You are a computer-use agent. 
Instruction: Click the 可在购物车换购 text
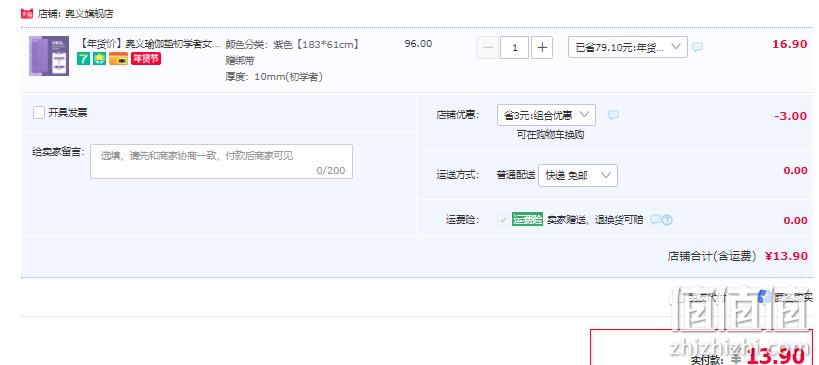pos(551,135)
